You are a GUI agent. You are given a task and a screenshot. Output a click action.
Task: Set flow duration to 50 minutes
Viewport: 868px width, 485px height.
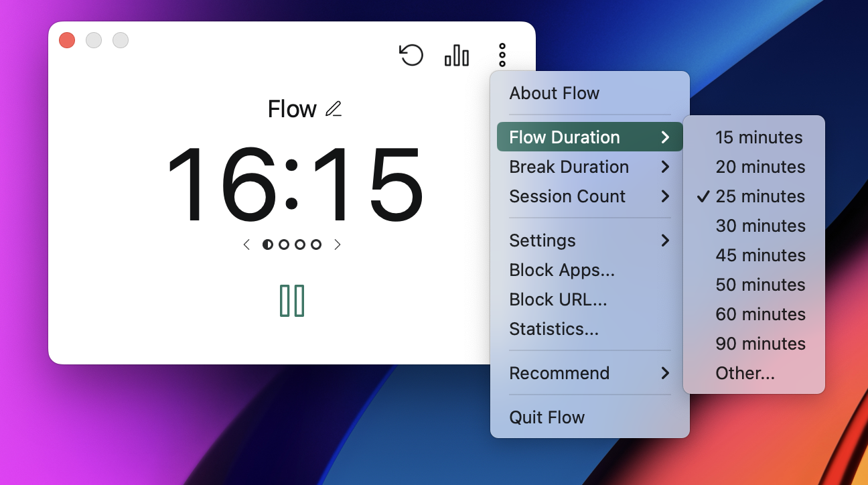[754, 285]
